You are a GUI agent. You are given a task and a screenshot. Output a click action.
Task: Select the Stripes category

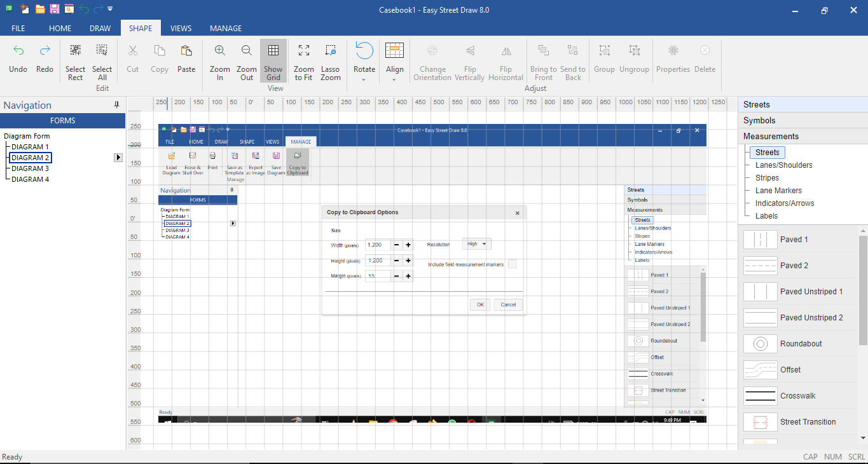[768, 178]
